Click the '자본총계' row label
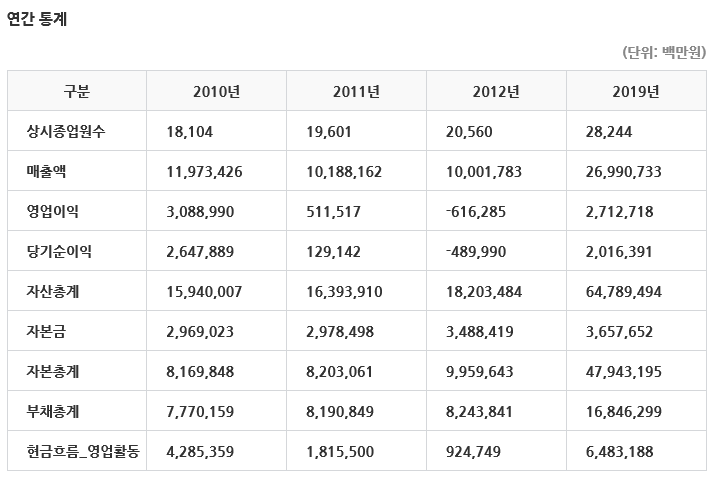Viewport: 722px width, 478px height. point(52,372)
